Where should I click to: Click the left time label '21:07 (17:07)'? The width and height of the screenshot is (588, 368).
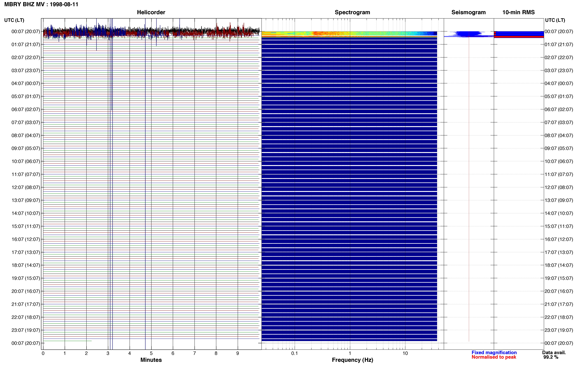point(26,304)
